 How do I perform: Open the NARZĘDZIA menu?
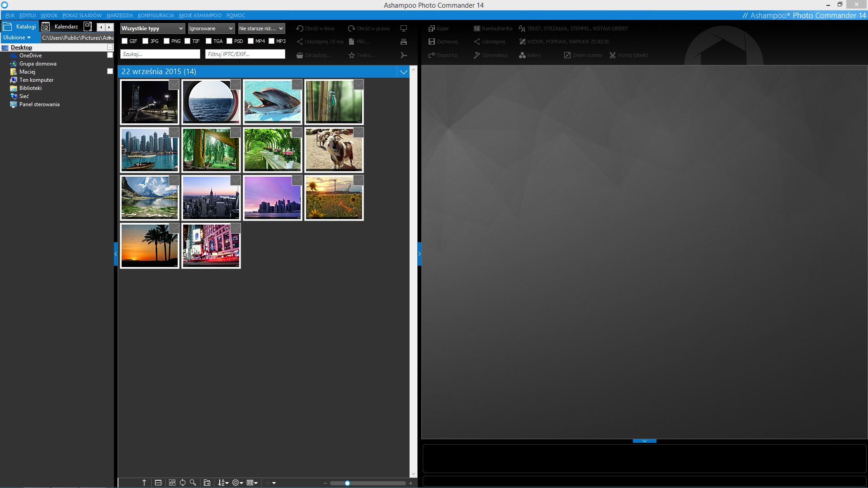(x=120, y=15)
